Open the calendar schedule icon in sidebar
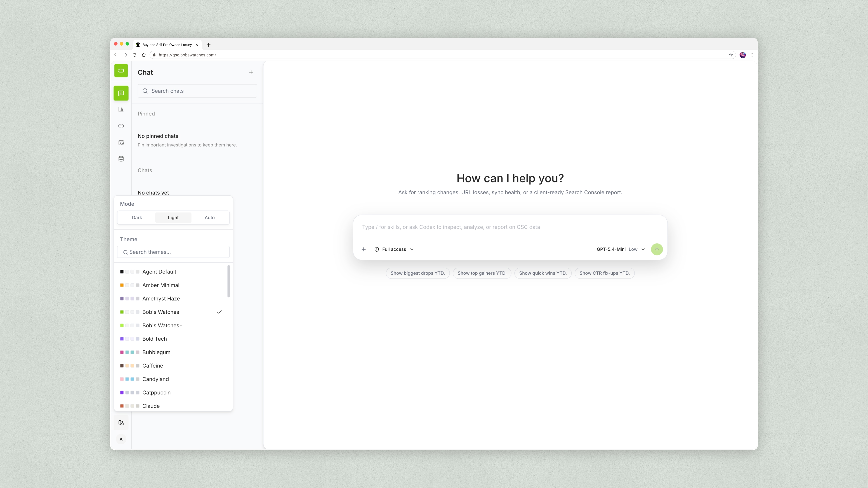 click(x=121, y=142)
